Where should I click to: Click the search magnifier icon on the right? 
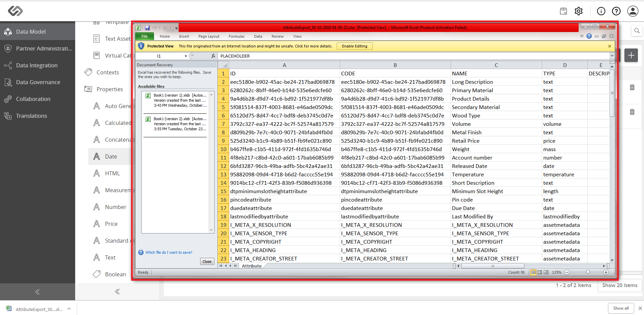tap(637, 31)
